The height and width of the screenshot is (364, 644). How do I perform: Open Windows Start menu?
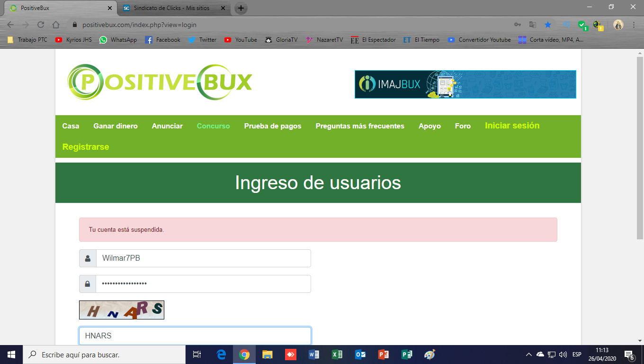click(11, 355)
